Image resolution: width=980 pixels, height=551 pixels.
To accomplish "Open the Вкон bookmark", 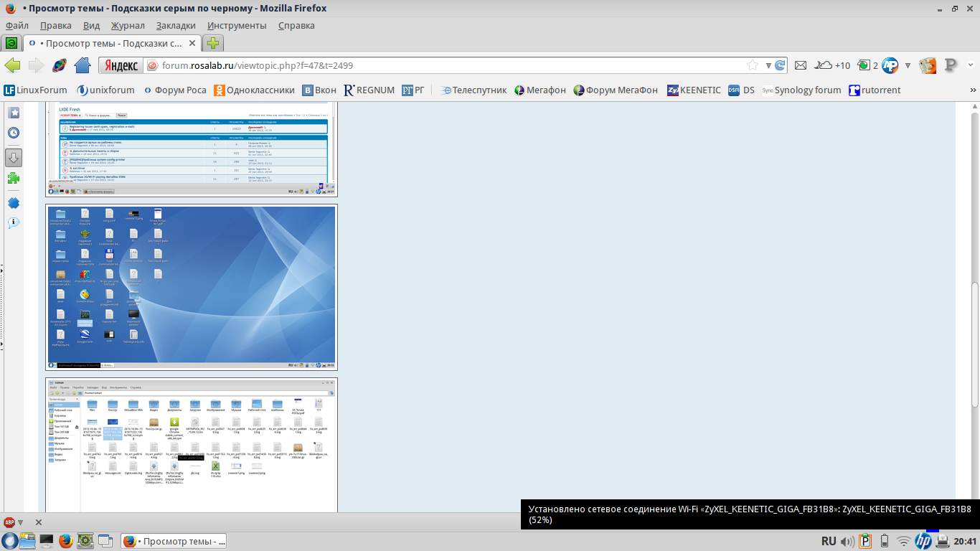I will [x=319, y=90].
